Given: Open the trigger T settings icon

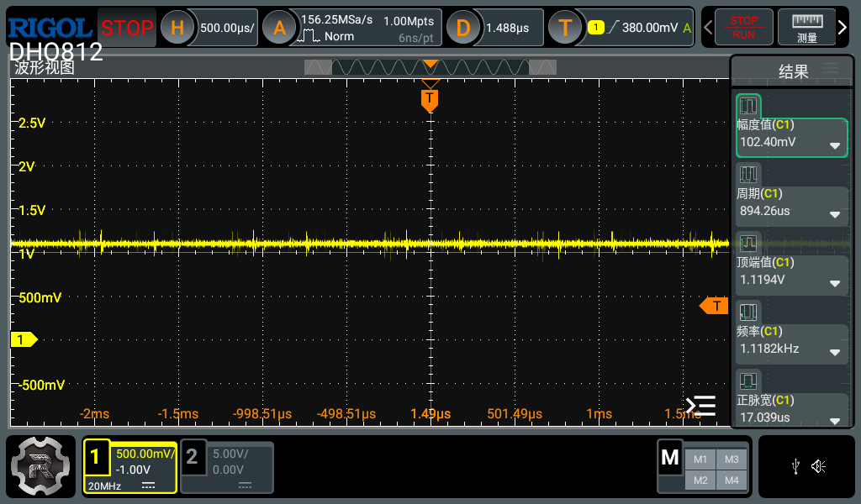Looking at the screenshot, I should pos(565,28).
